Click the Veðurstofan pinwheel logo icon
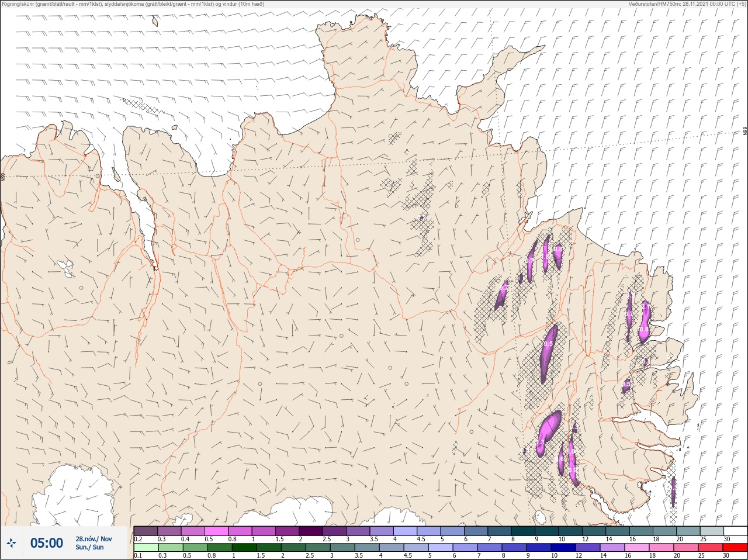Screen dimensions: 748x560 (11, 544)
